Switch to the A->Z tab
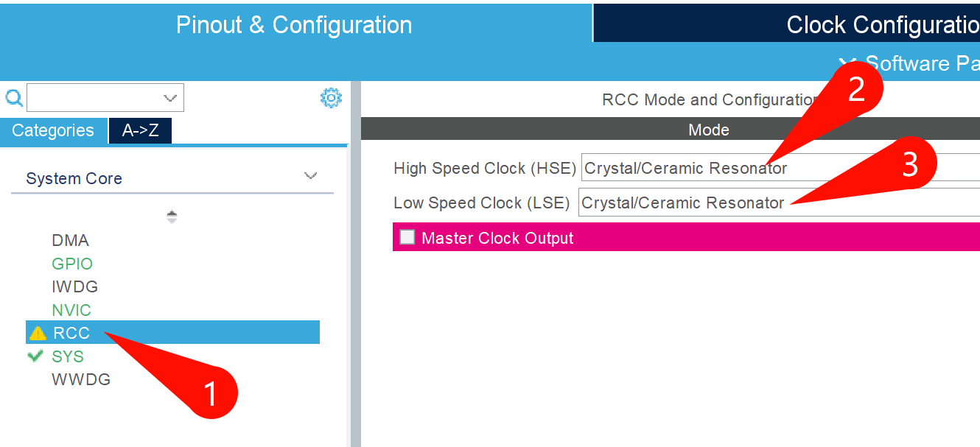980x447 pixels. (140, 131)
